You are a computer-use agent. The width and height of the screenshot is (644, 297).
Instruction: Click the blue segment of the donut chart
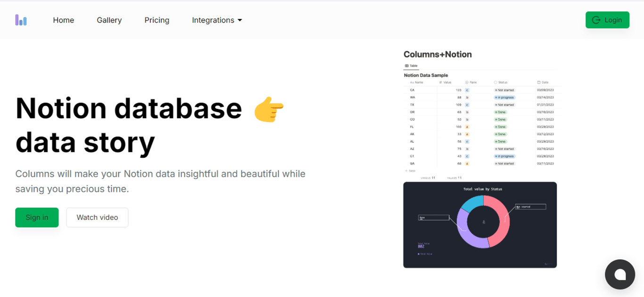(472, 203)
